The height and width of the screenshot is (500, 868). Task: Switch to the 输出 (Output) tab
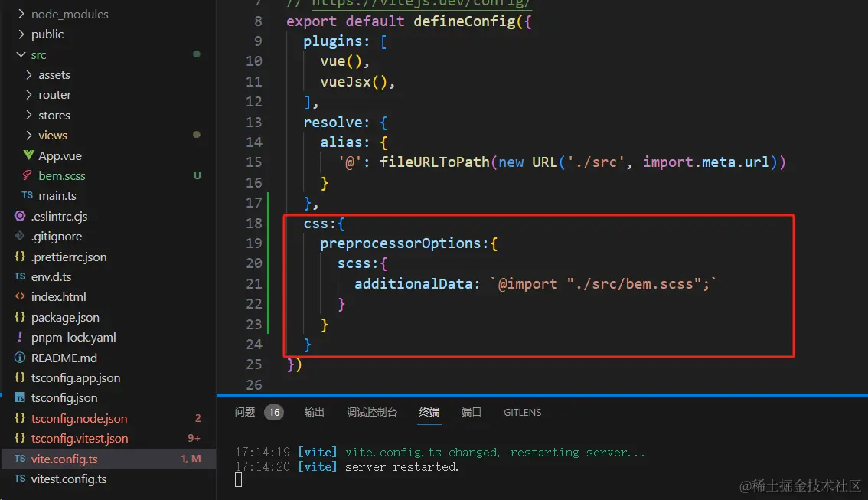314,412
